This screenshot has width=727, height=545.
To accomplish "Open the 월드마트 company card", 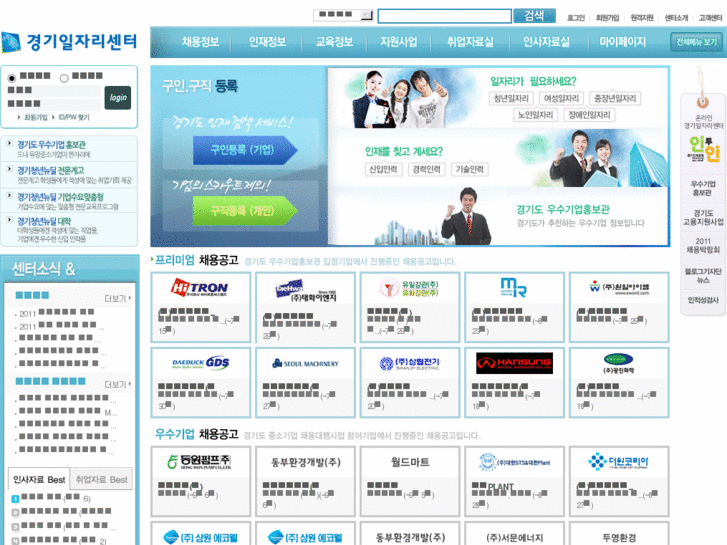I will pos(410,481).
